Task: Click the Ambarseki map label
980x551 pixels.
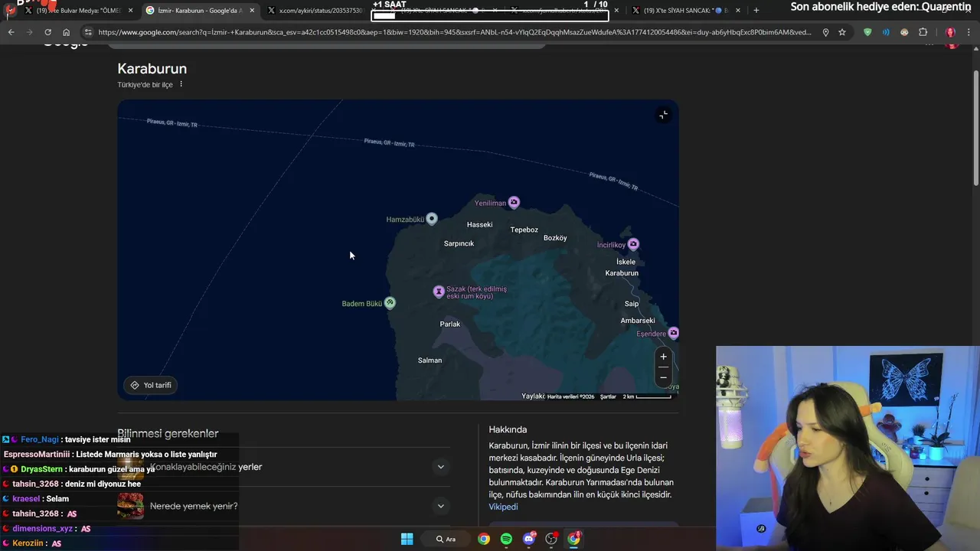Action: click(638, 321)
